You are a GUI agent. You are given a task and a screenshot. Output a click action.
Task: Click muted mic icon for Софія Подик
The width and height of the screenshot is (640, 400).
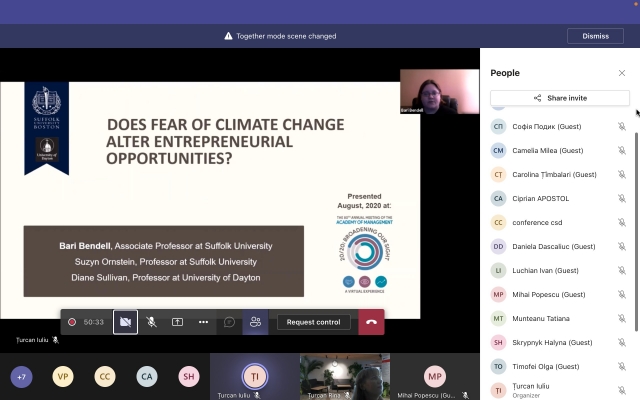point(622,127)
